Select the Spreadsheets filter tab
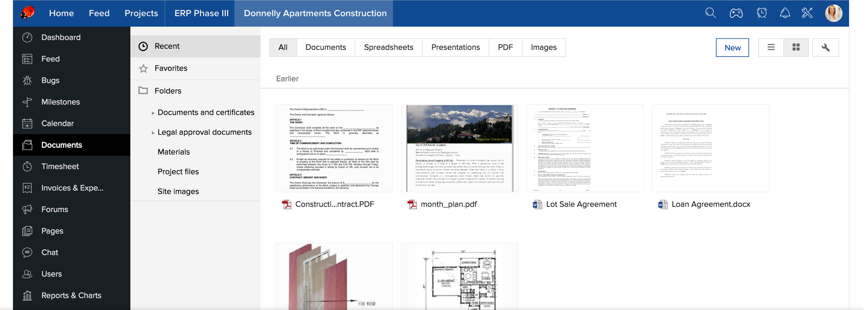Viewport: 868px width, 310px height. point(388,48)
